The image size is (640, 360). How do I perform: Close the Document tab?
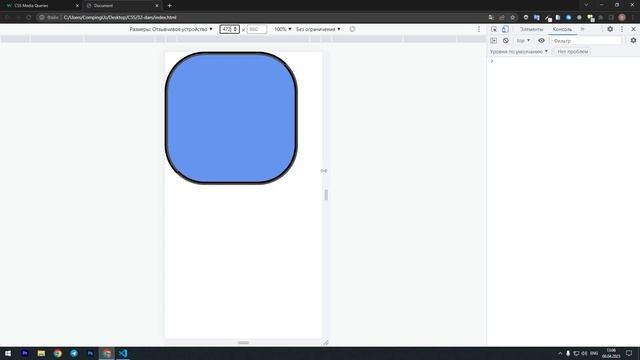point(157,6)
